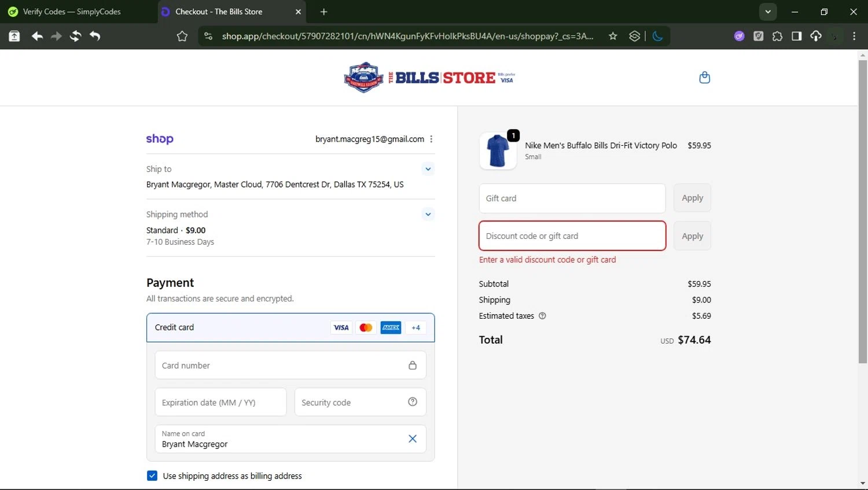The image size is (868, 490).
Task: Go back in the browser
Action: point(37,36)
